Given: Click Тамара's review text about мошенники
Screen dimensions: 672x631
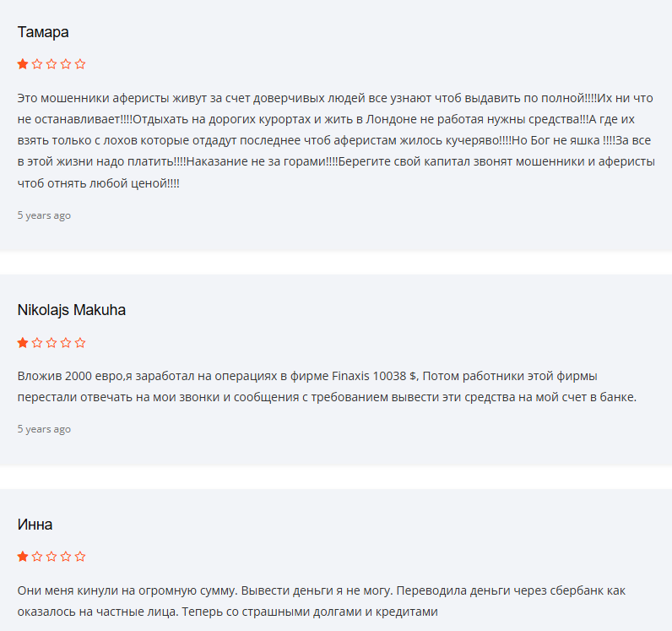Looking at the screenshot, I should [x=336, y=141].
